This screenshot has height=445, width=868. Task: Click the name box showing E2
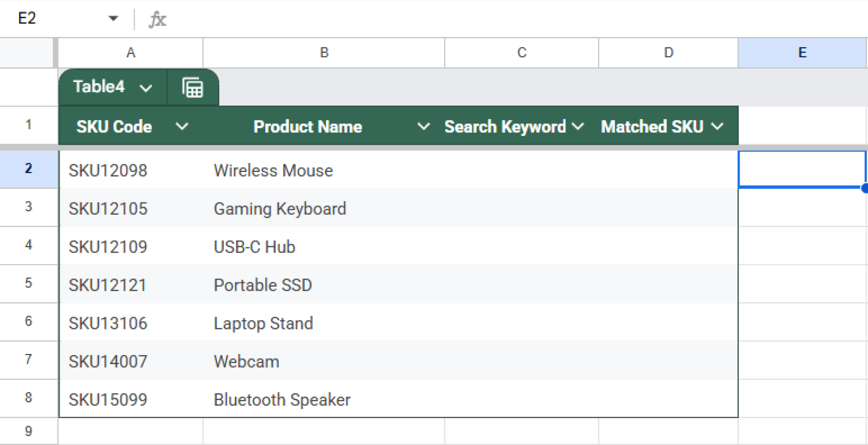(51, 19)
